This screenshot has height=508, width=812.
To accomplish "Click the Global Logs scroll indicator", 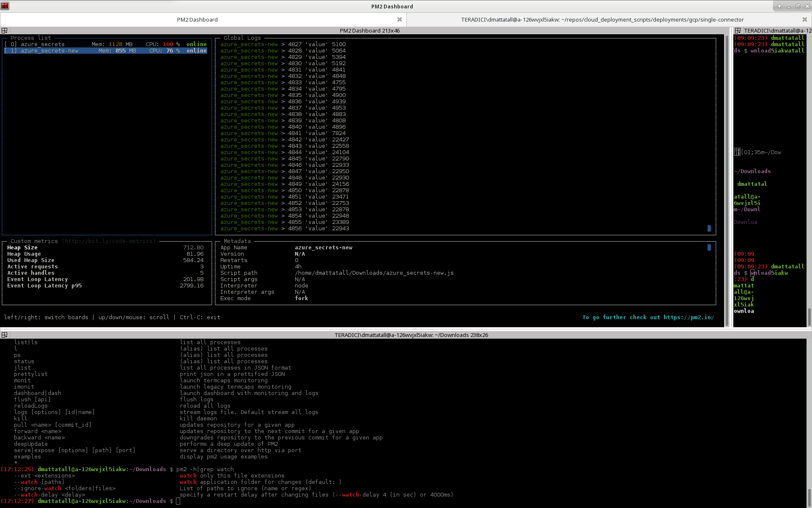I will (709, 228).
